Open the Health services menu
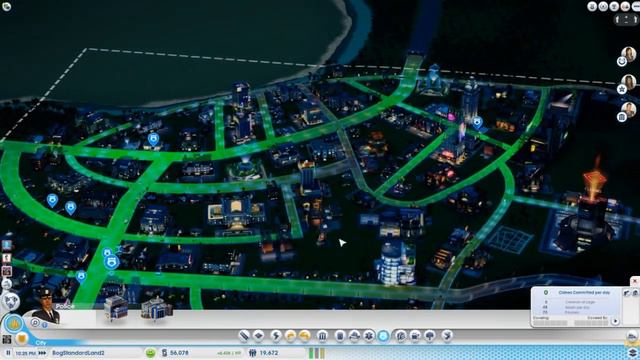Viewport: 640px width, 360px height. 369,336
